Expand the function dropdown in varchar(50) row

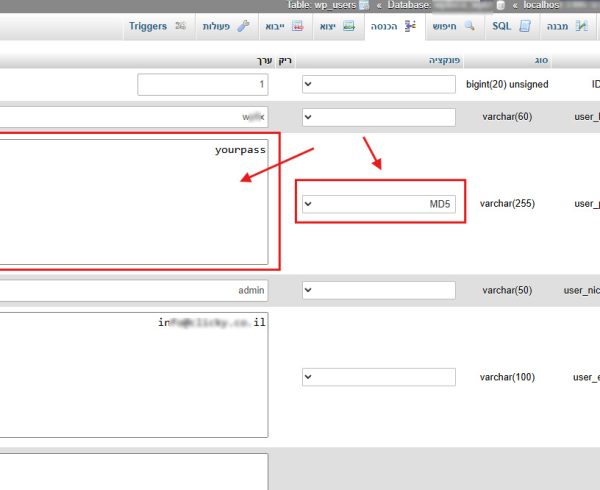(378, 291)
